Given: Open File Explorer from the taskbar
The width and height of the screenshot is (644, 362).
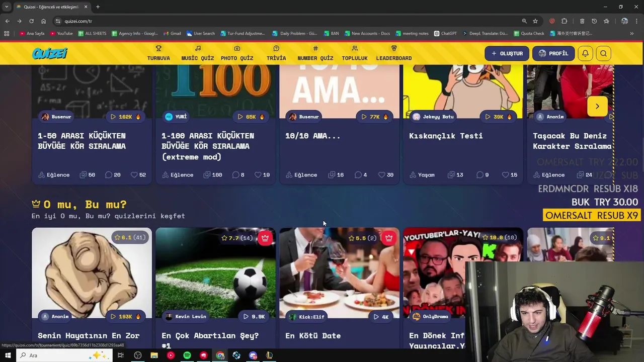Looking at the screenshot, I should click(154, 355).
